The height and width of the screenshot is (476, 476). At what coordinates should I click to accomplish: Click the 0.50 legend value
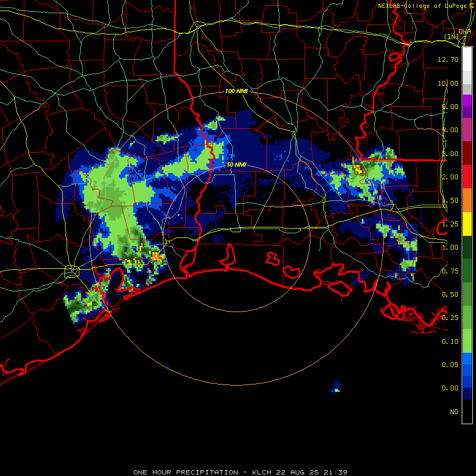(450, 295)
